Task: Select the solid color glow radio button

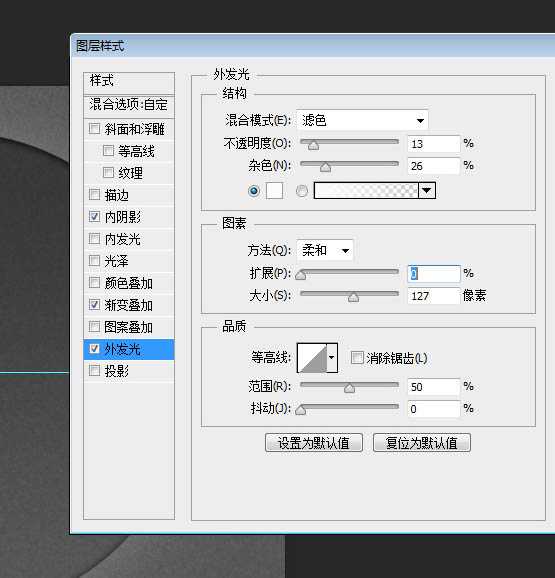Action: tap(254, 191)
